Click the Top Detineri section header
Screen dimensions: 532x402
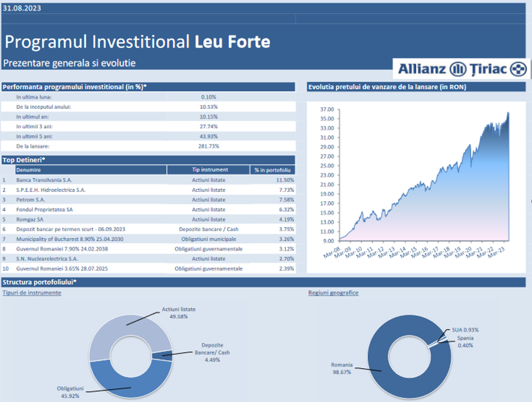click(x=148, y=160)
